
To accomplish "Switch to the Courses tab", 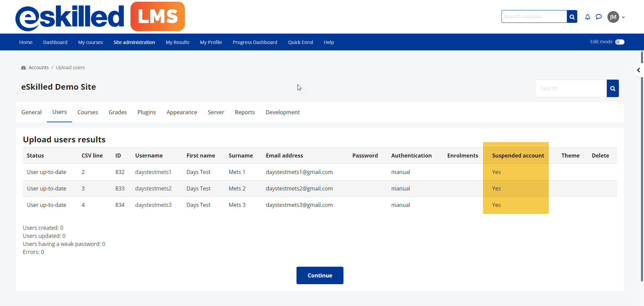I will click(88, 112).
